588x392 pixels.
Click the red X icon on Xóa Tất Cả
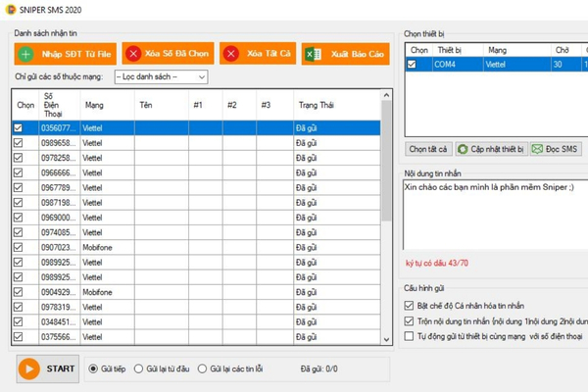click(232, 54)
